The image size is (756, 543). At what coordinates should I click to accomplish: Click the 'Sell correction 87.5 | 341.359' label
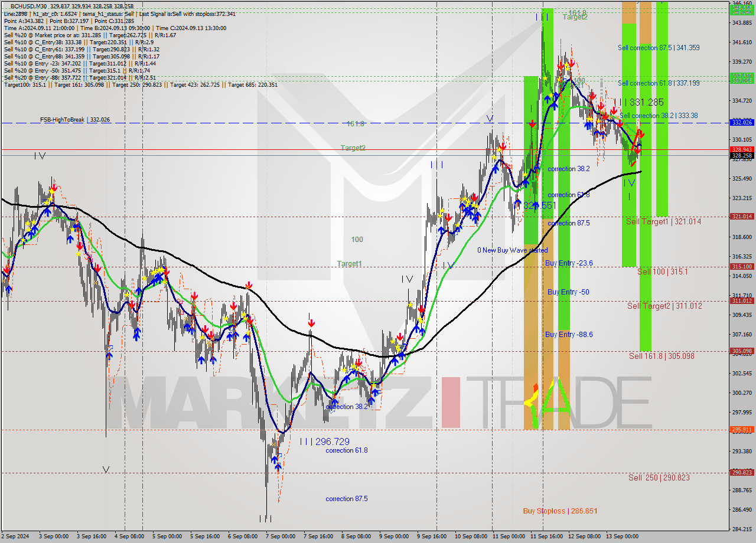(659, 48)
